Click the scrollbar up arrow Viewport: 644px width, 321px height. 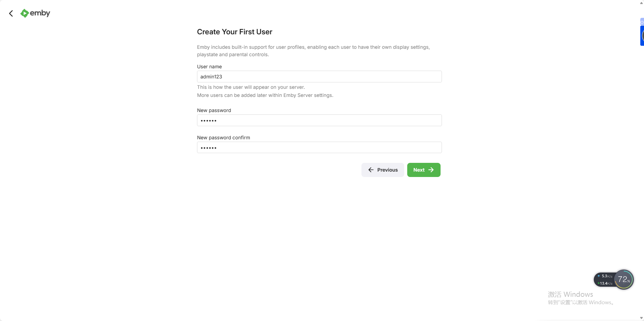(x=641, y=3)
